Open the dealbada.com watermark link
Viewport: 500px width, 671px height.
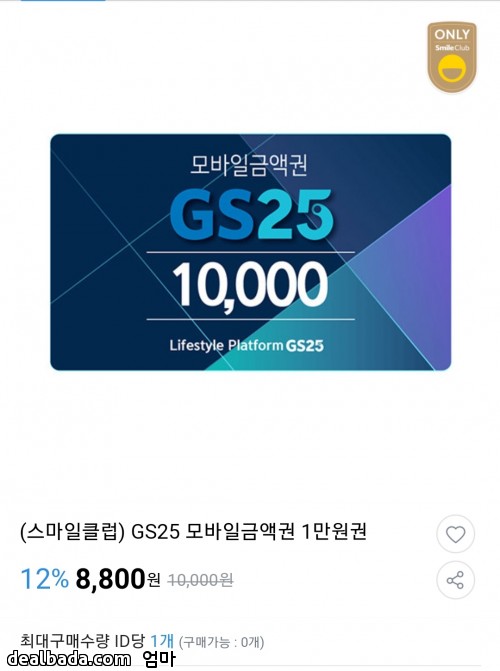pyautogui.click(x=69, y=659)
